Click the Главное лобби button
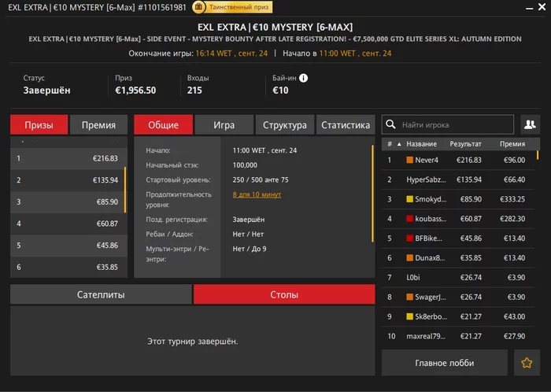551x392 pixels. (445, 363)
